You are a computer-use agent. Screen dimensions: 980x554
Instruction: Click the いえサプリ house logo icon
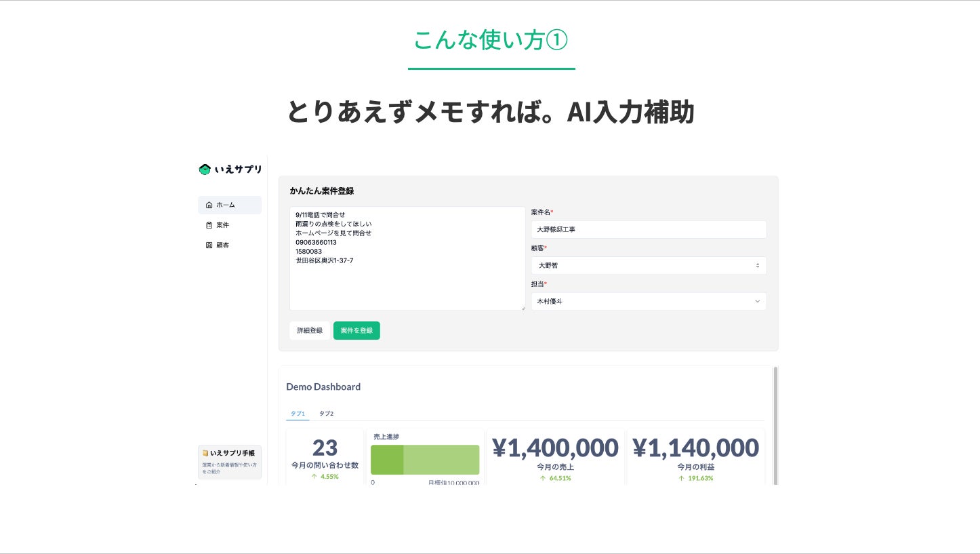click(205, 170)
